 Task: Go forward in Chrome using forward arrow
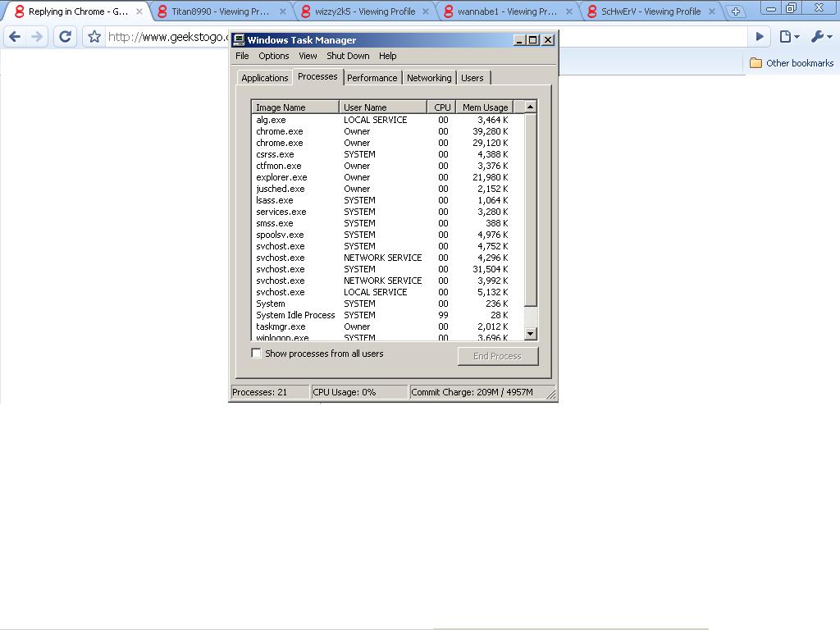pos(37,36)
